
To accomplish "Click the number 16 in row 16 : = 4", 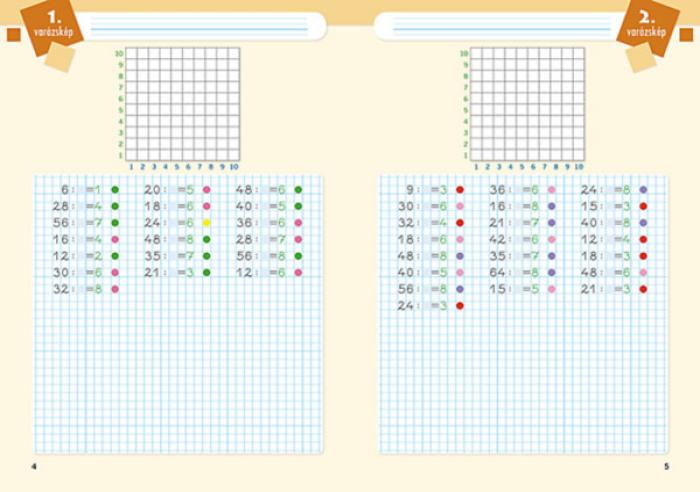I will (x=61, y=239).
